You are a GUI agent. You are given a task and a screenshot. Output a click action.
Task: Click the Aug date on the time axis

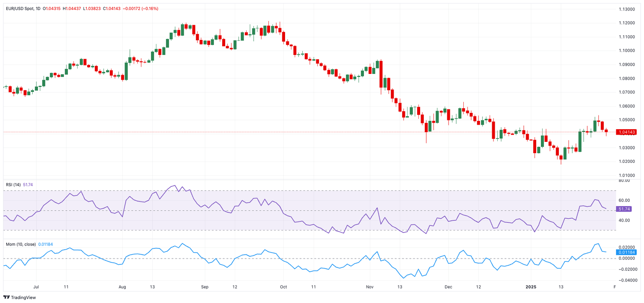(122, 287)
